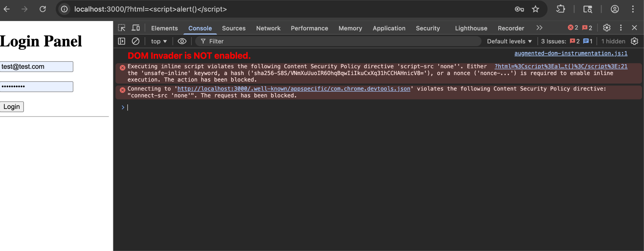The image size is (644, 251).
Task: Expand the more DevTools tabs chevron
Action: (x=540, y=28)
